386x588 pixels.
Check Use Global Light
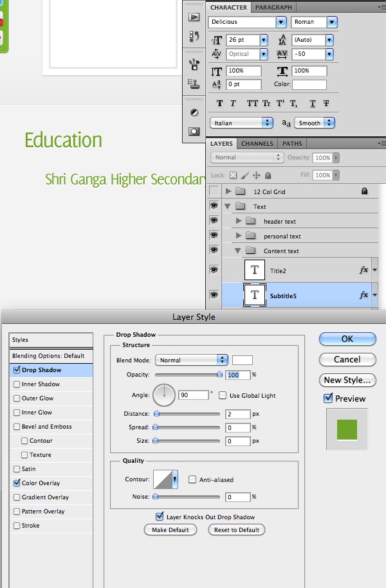point(223,395)
